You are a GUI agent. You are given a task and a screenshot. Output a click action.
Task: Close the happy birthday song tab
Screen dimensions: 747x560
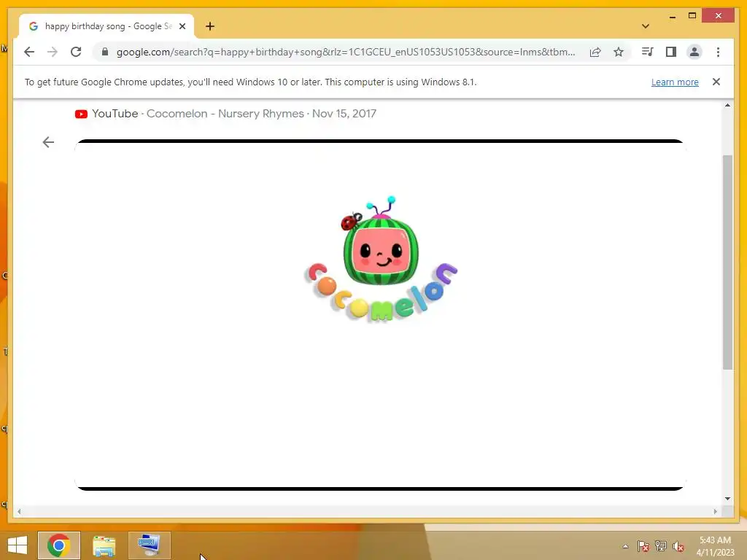tap(182, 26)
